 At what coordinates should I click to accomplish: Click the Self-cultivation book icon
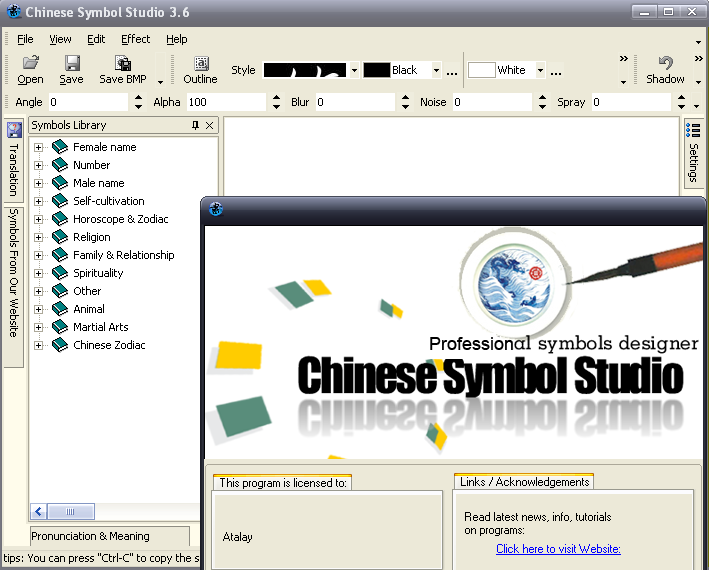pos(60,201)
